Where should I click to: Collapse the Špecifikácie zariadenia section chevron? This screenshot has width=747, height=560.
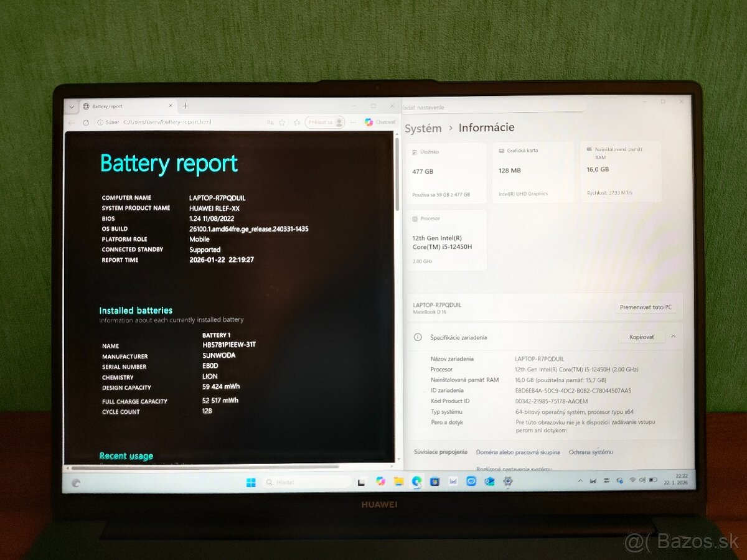[672, 337]
